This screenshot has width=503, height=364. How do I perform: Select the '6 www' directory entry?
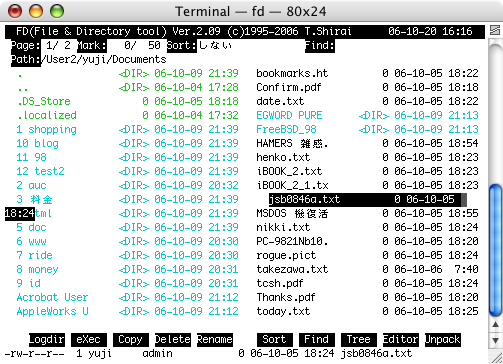tap(128, 241)
